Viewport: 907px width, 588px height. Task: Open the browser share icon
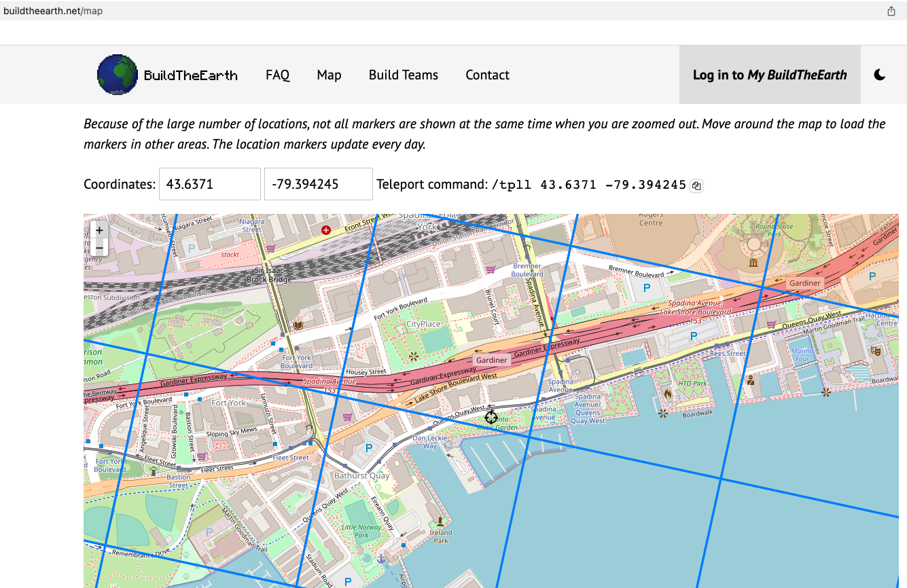[891, 11]
